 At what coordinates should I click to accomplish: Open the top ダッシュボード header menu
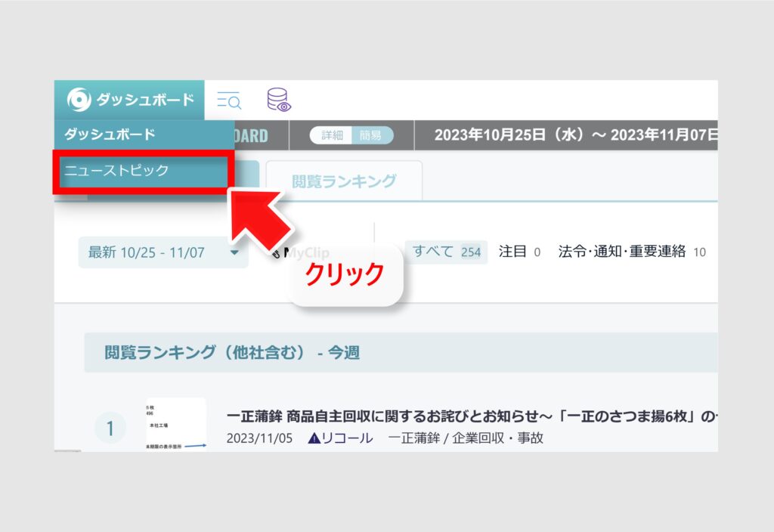click(x=129, y=100)
